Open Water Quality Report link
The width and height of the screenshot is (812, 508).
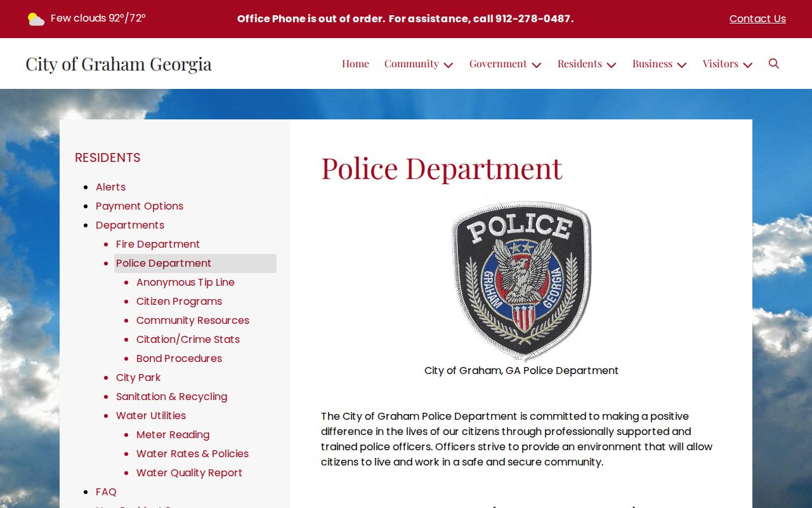[x=189, y=472]
